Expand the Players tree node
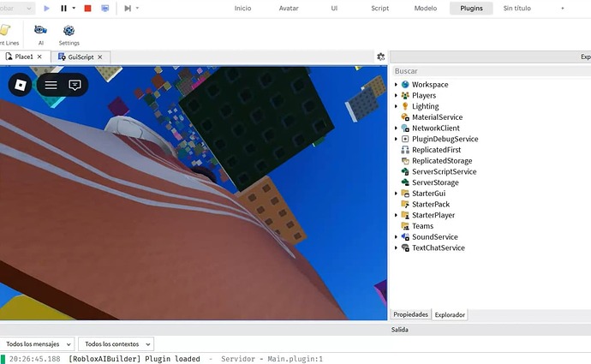 [x=396, y=96]
